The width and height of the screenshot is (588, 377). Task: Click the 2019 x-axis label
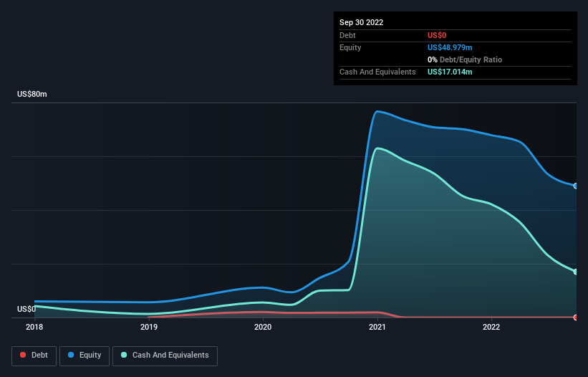click(x=149, y=327)
